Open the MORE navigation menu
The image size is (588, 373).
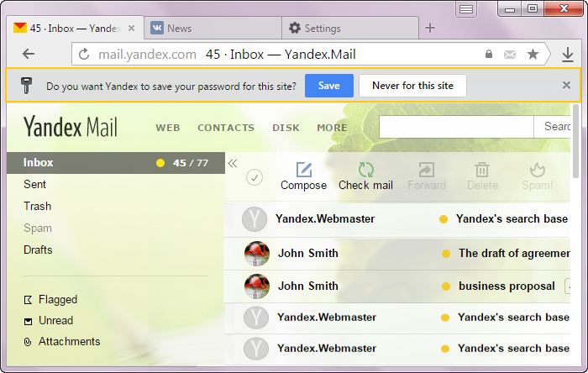(332, 128)
